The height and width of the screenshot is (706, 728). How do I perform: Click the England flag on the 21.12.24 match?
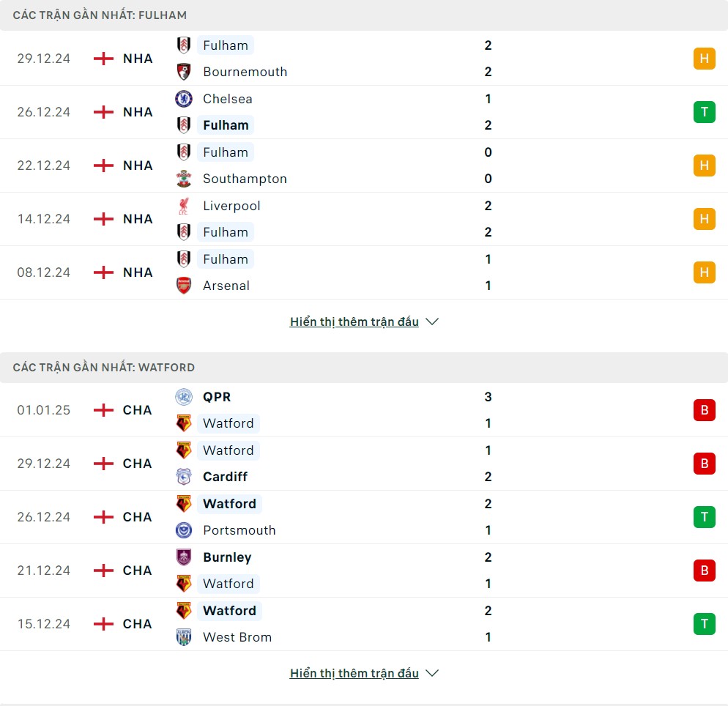(x=103, y=571)
